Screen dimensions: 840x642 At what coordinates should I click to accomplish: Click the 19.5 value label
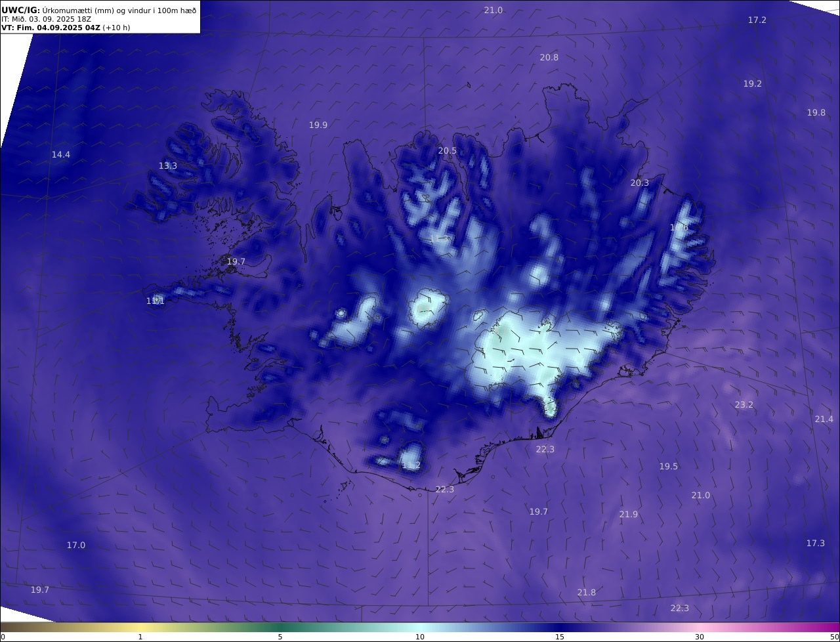click(x=668, y=467)
